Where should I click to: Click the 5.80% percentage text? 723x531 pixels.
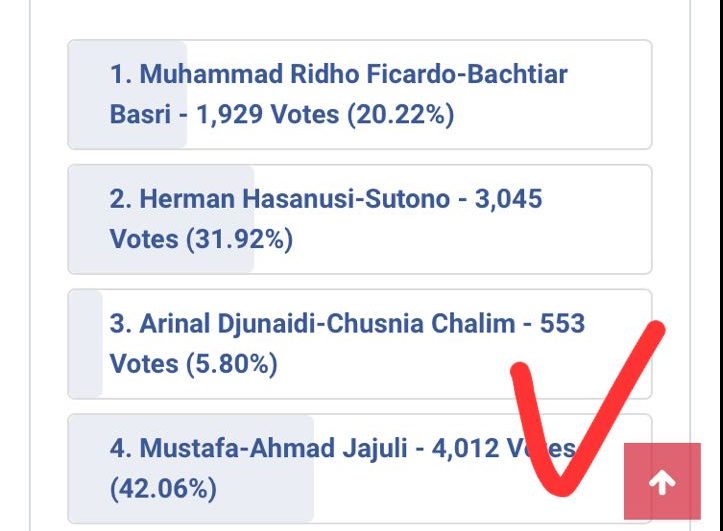click(231, 365)
